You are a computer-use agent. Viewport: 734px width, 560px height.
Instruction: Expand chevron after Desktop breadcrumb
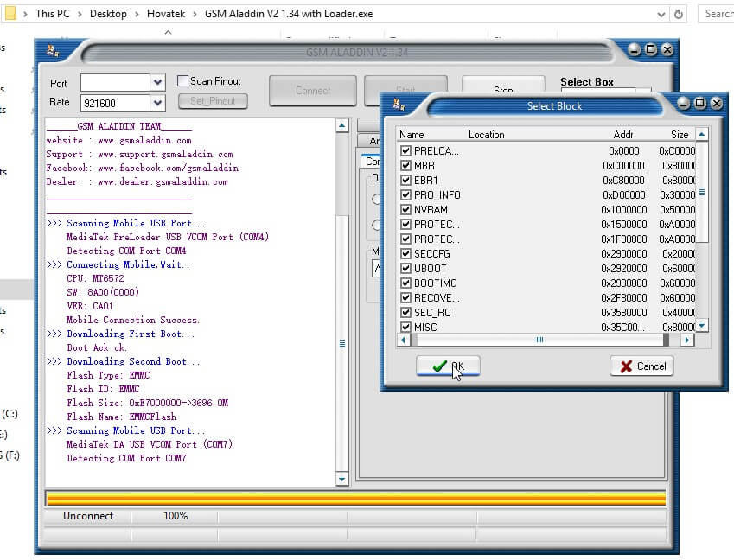pos(137,14)
